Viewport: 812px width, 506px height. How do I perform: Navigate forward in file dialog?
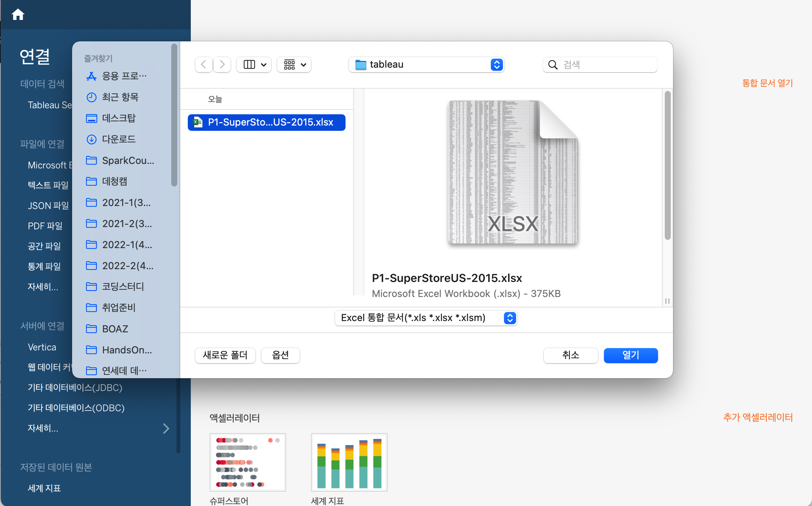(222, 65)
